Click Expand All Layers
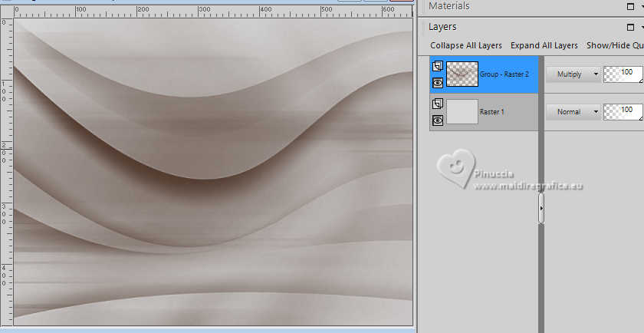The height and width of the screenshot is (333, 644). [544, 45]
